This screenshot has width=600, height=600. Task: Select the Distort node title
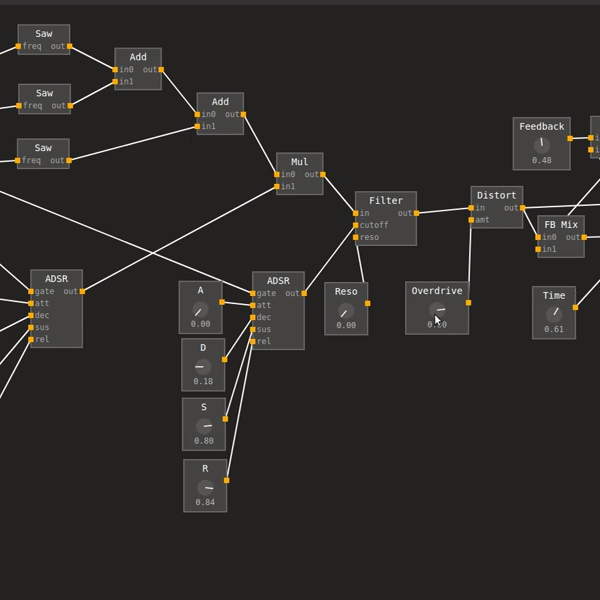pos(497,195)
